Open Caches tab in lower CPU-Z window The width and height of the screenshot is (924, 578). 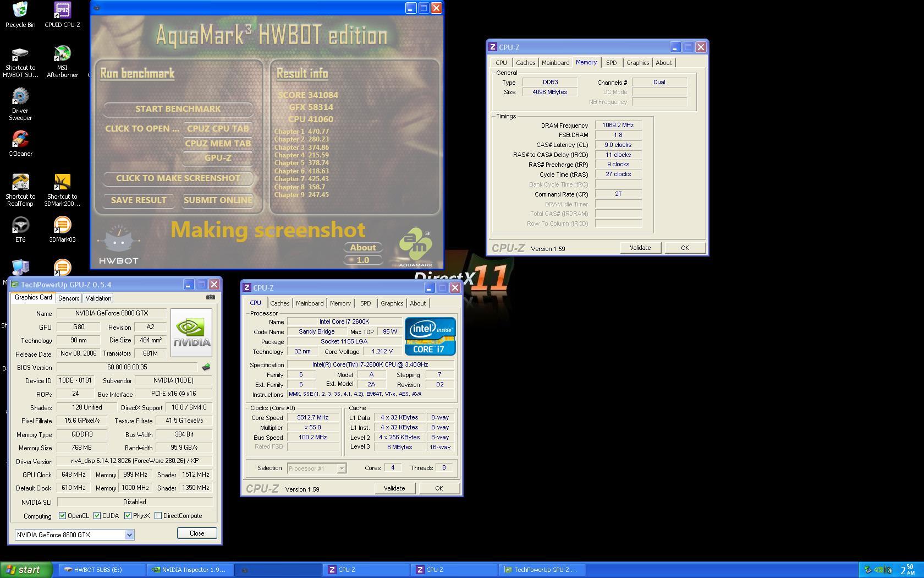pyautogui.click(x=279, y=303)
